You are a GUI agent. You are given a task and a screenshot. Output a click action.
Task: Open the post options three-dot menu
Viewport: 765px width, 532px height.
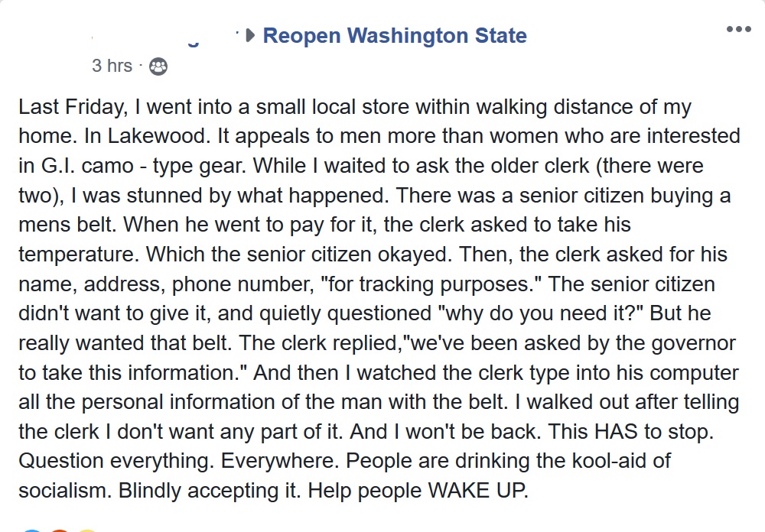tap(738, 30)
